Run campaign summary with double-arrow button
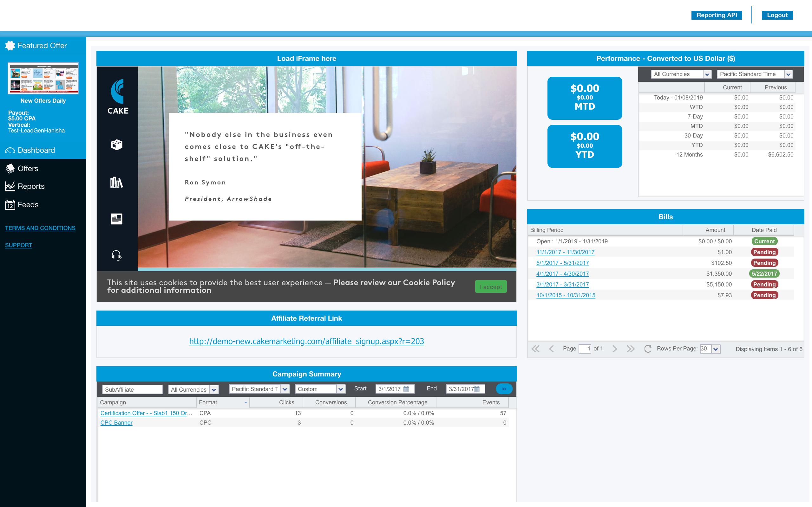Viewport: 812px width, 507px height. coord(504,389)
